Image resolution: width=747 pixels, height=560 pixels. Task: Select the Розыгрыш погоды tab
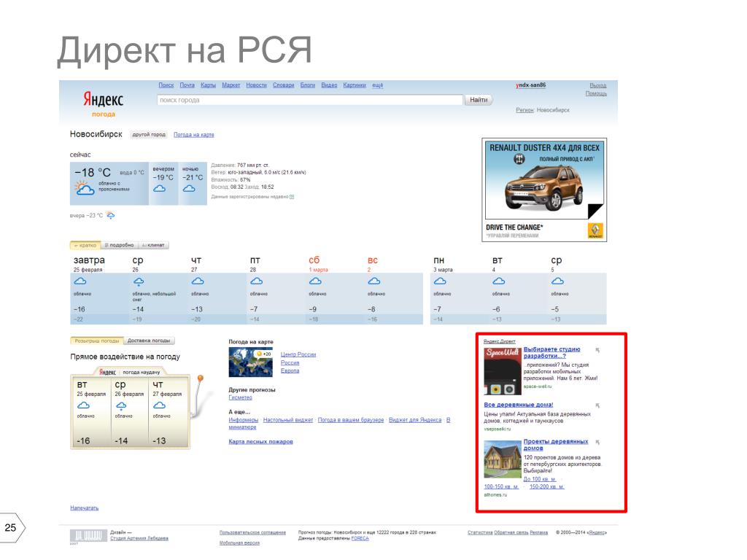pyautogui.click(x=97, y=341)
